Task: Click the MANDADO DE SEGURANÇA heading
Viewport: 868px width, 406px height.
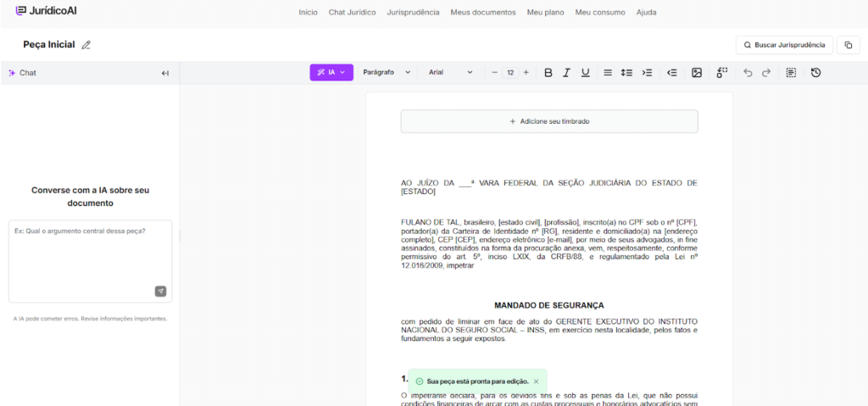Action: coord(549,305)
